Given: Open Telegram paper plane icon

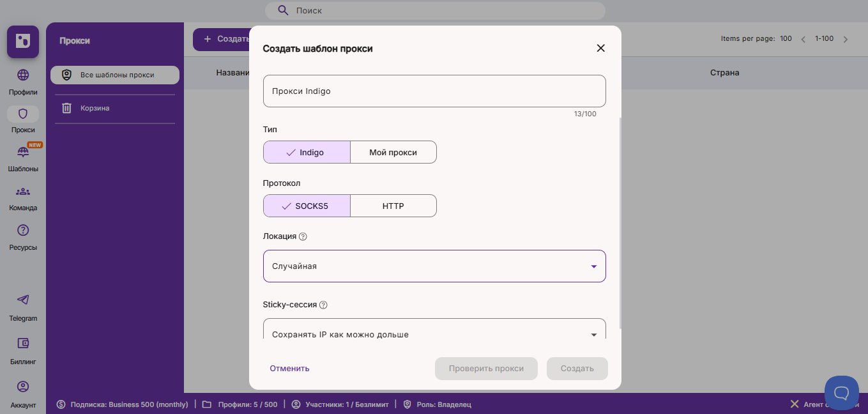Looking at the screenshot, I should pos(23,300).
